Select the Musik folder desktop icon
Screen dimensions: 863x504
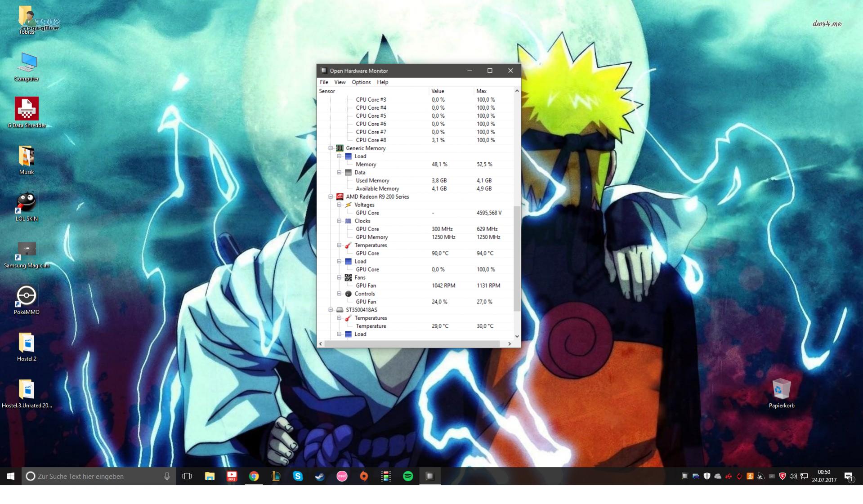coord(27,160)
